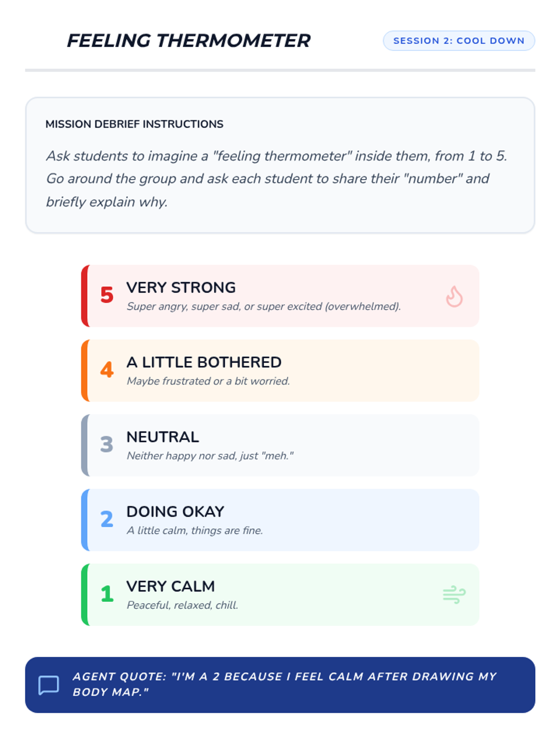Select the Very Strong level heading
This screenshot has width=560, height=747.
point(181,288)
